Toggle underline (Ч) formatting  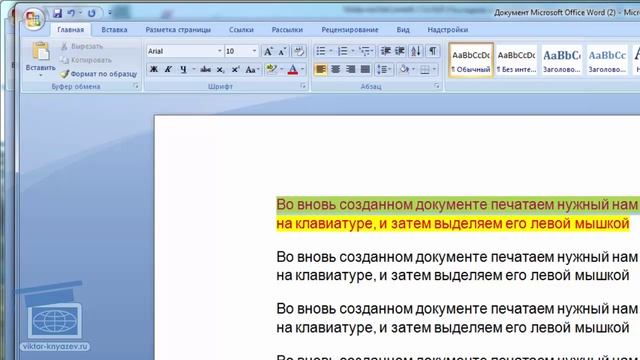[x=183, y=69]
